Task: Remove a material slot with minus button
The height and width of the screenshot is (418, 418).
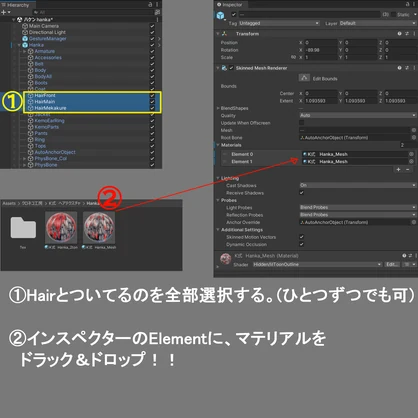Action: (407, 169)
